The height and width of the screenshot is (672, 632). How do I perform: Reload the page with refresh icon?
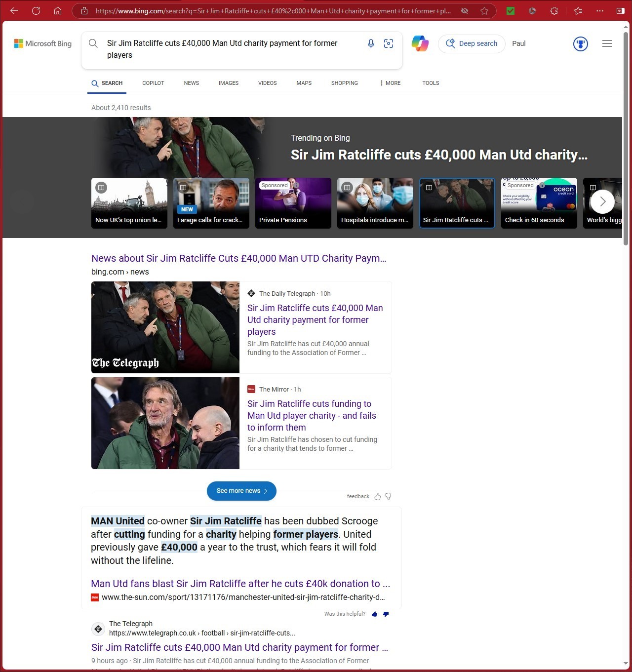coord(36,10)
